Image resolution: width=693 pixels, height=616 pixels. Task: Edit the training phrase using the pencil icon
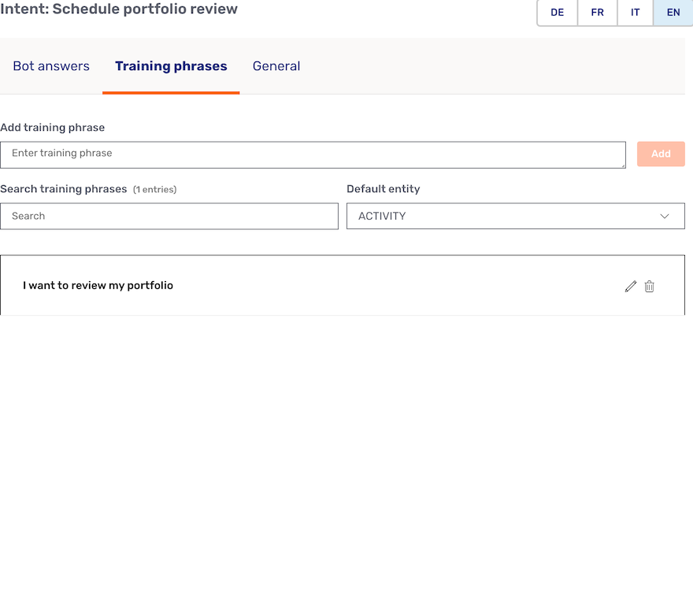(x=630, y=286)
